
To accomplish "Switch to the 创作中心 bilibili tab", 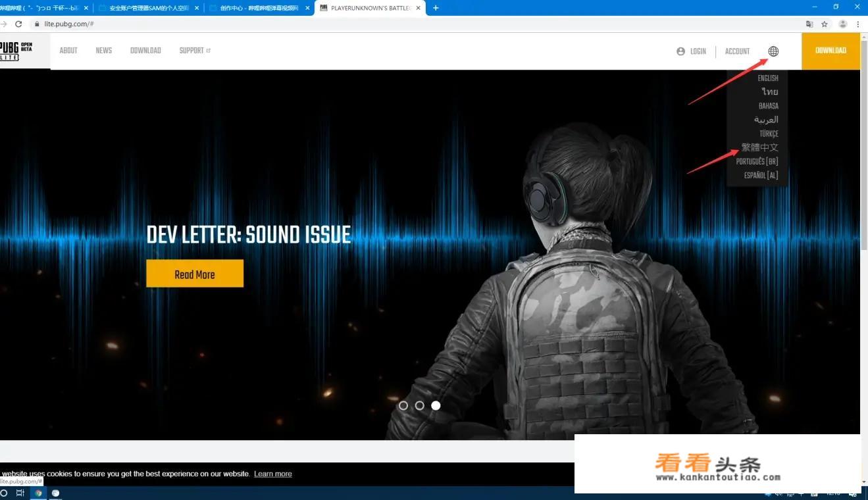I will [x=259, y=8].
